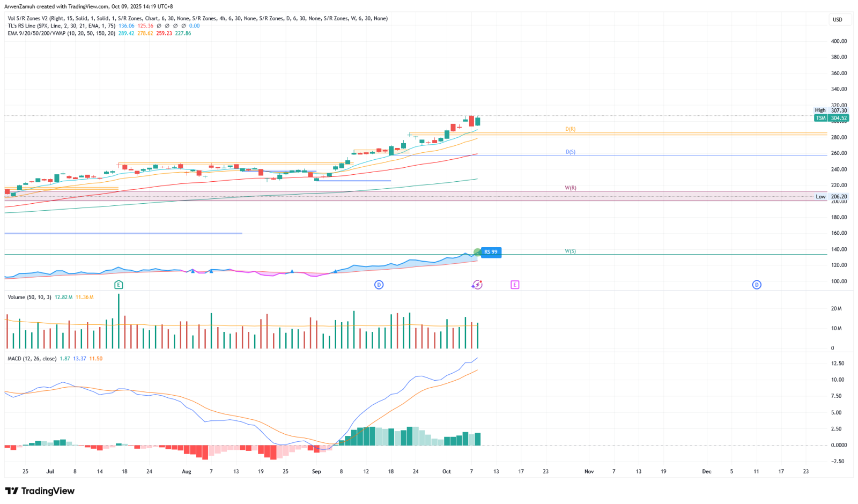This screenshot has width=858, height=504.
Task: Open the purple lightning event icon near Oct 7
Action: click(477, 285)
